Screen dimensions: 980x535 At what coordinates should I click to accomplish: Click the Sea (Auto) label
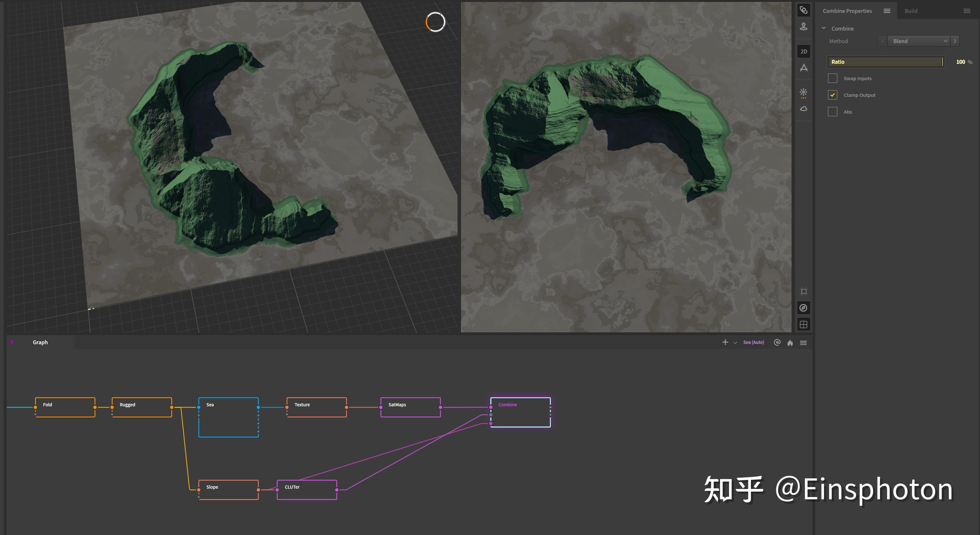[x=753, y=343]
